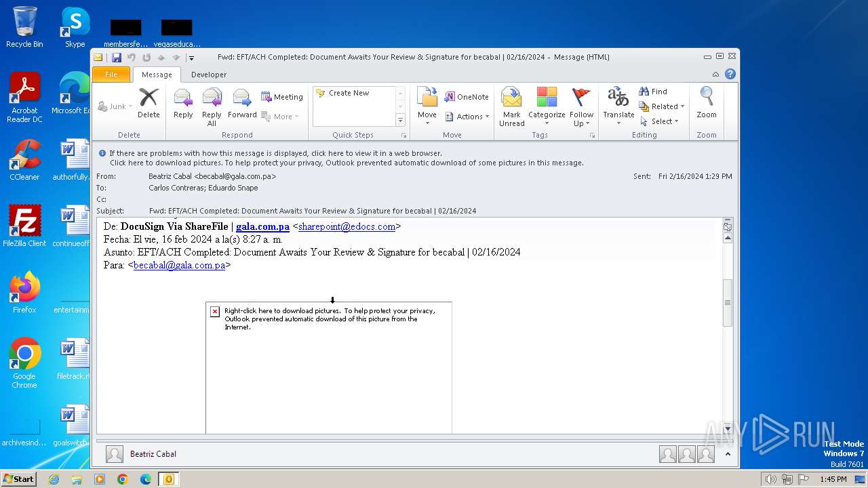Click the Save icon in quick access toolbar
Image resolution: width=868 pixels, height=488 pixels.
coord(117,58)
